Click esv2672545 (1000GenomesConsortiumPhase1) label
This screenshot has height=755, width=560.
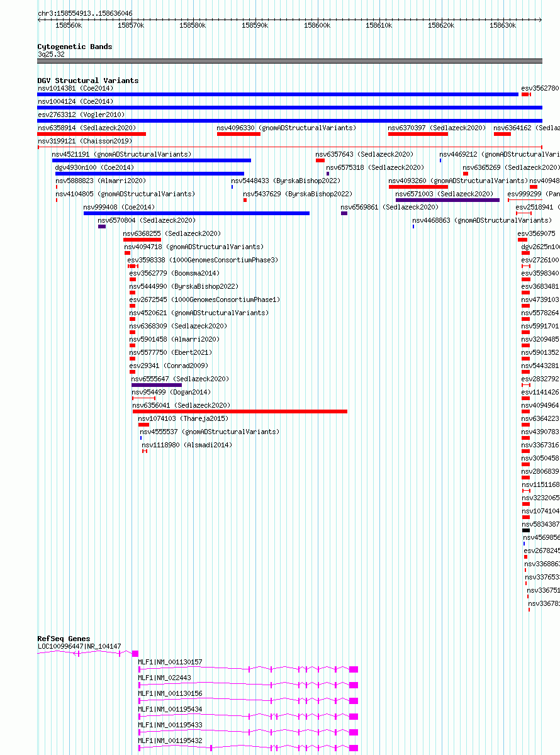click(205, 299)
